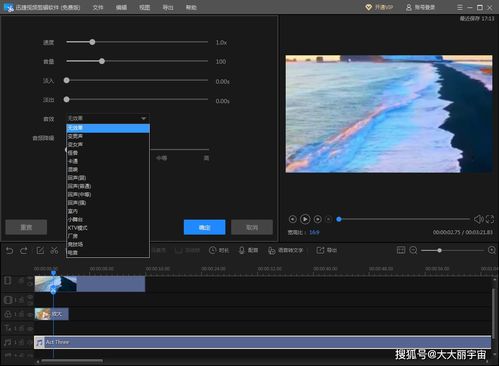Click the 取消 cancel button

click(x=252, y=227)
